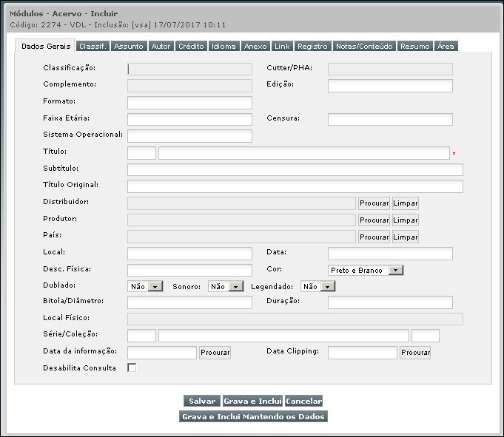Click Procurar next to País
This screenshot has height=437, width=504.
(x=374, y=237)
